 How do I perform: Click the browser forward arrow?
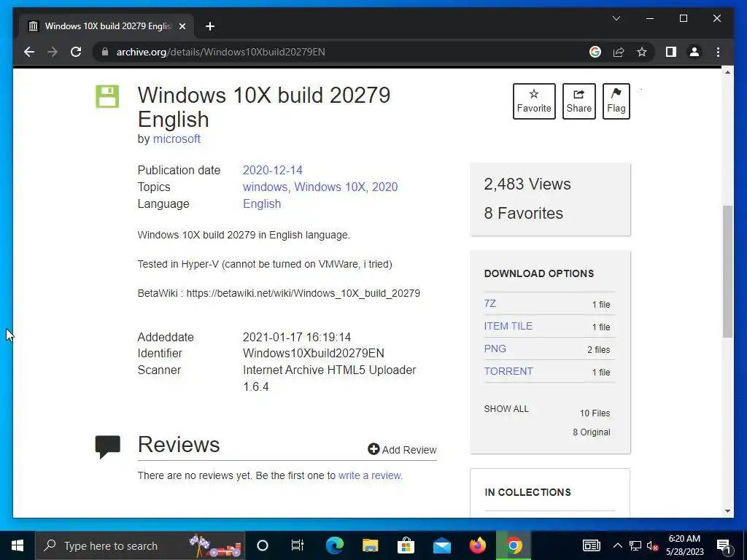(x=53, y=52)
